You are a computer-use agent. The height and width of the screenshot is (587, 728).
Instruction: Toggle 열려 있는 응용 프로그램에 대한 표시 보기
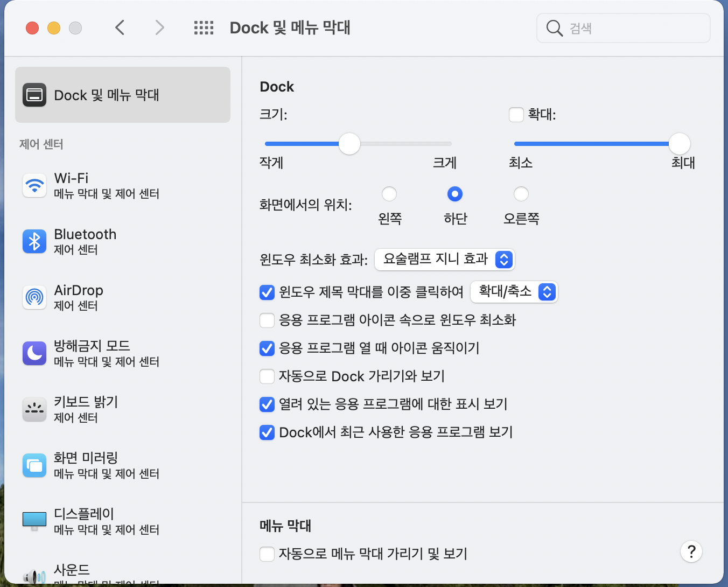[x=267, y=404]
